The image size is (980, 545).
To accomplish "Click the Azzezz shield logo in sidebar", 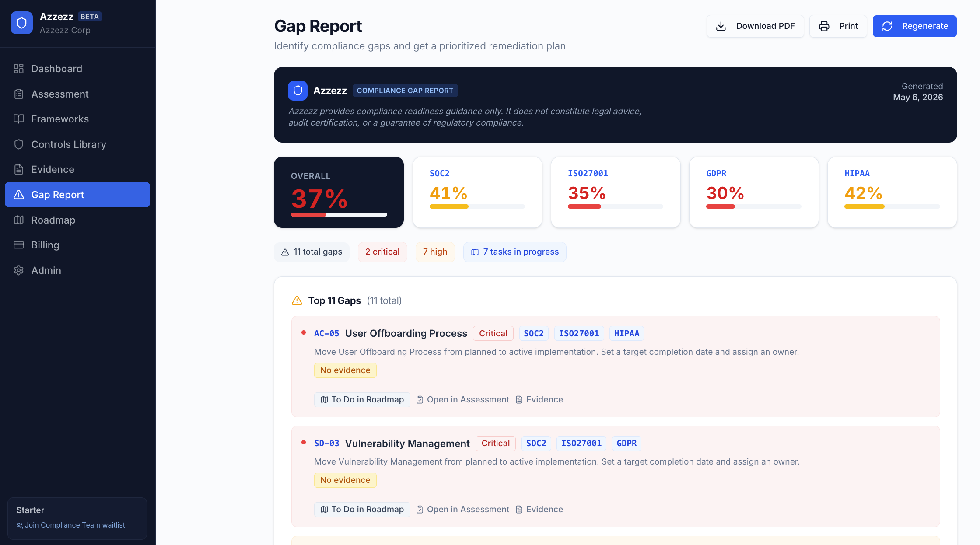I will click(21, 23).
